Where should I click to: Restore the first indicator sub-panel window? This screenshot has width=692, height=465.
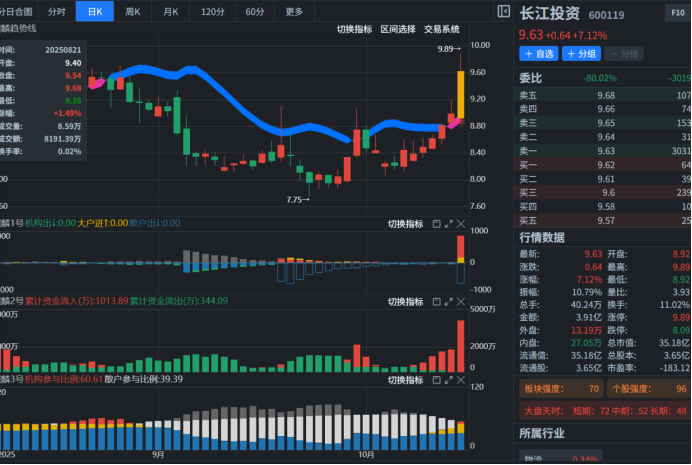coord(437,223)
